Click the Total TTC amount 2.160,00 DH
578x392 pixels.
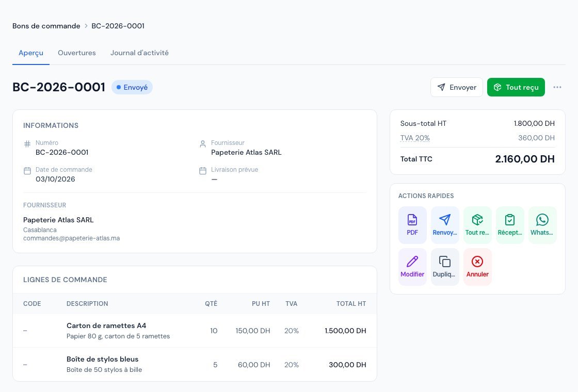point(525,159)
